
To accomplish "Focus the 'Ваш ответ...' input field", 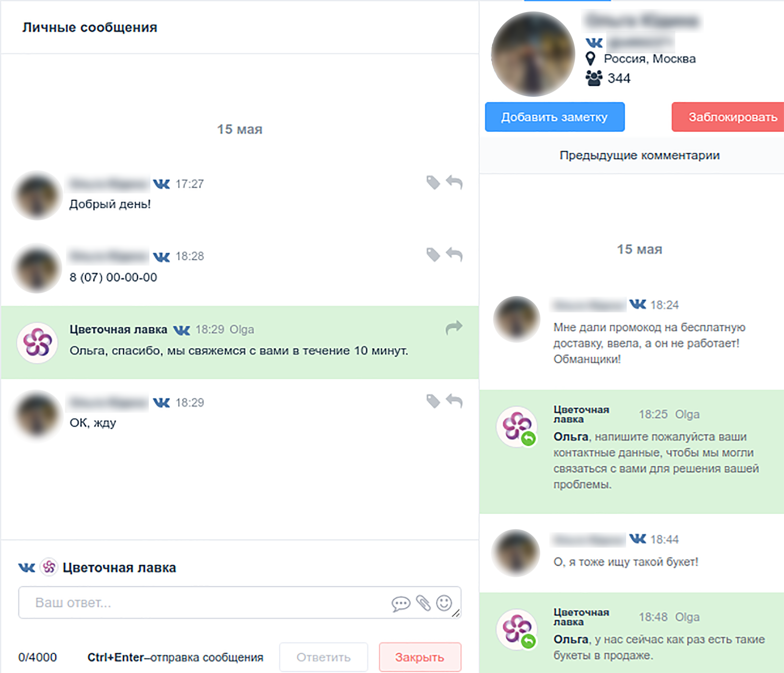I will coord(240,602).
